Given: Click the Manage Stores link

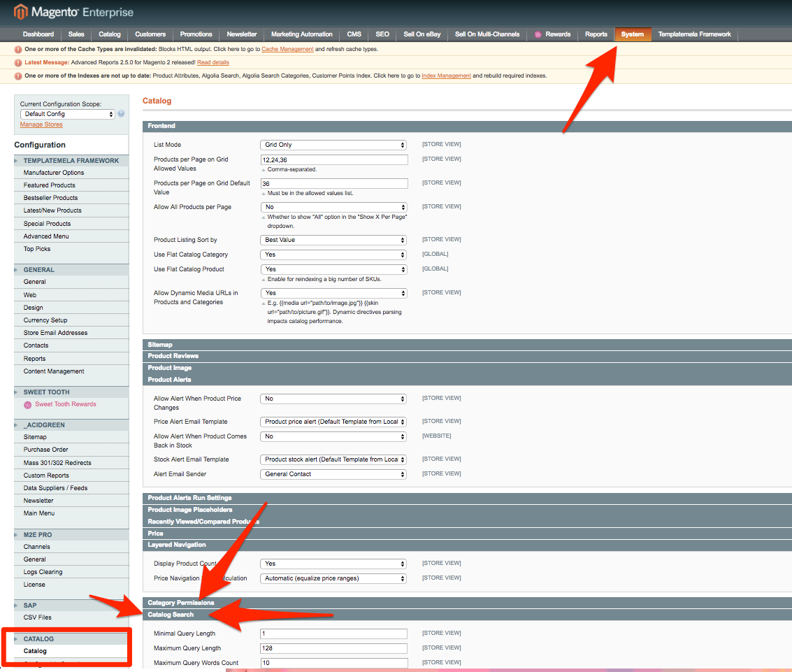Looking at the screenshot, I should point(41,124).
